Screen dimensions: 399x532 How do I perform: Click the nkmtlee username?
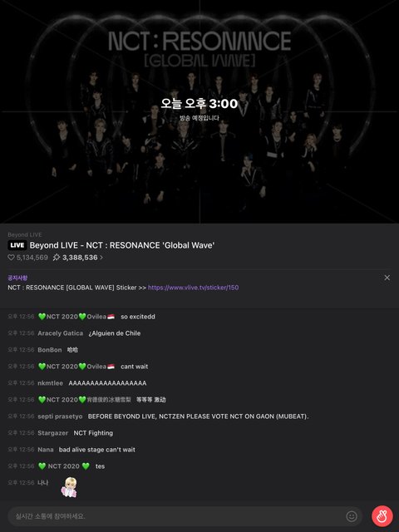(50, 383)
